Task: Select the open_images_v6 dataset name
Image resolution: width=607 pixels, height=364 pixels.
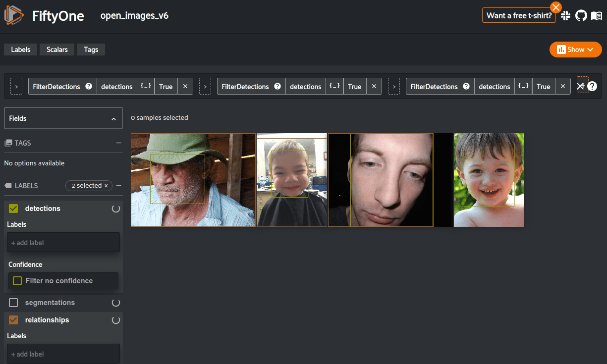Action: (x=135, y=15)
